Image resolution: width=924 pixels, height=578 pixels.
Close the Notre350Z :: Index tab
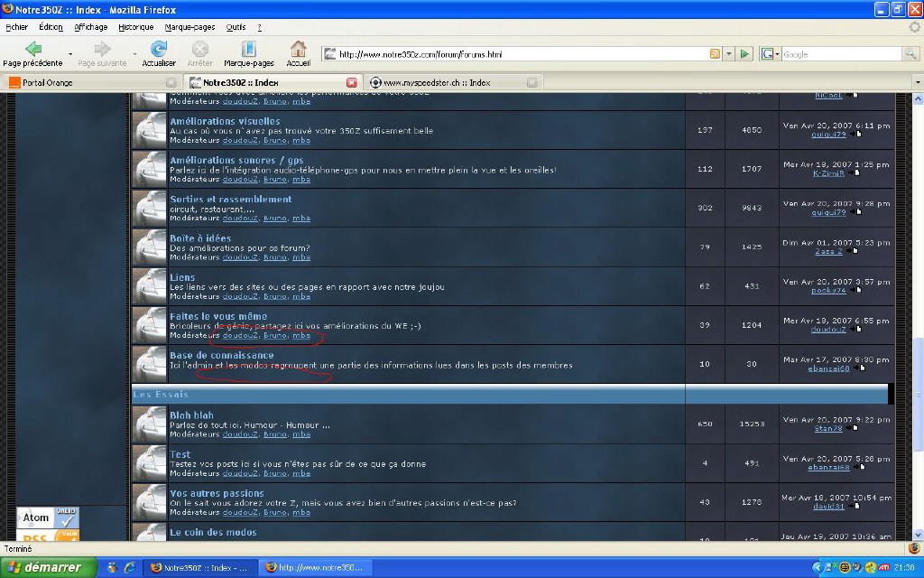point(352,82)
